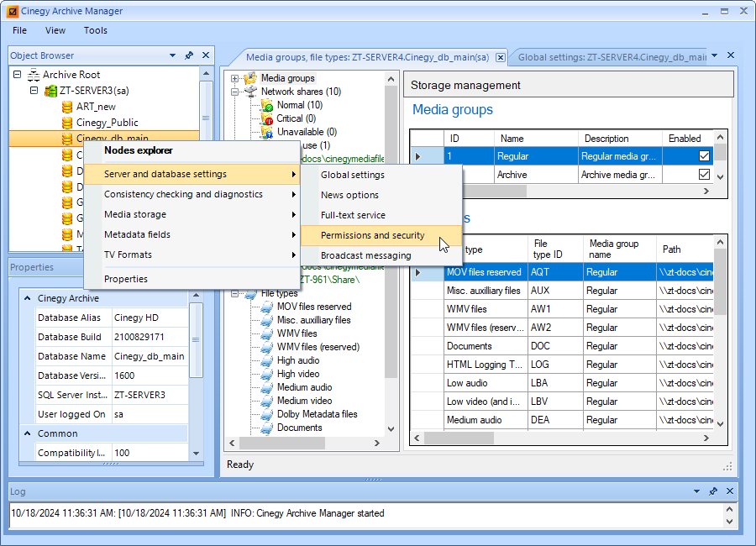
Task: Choose Broadcast messaging menu item
Action: (381, 255)
